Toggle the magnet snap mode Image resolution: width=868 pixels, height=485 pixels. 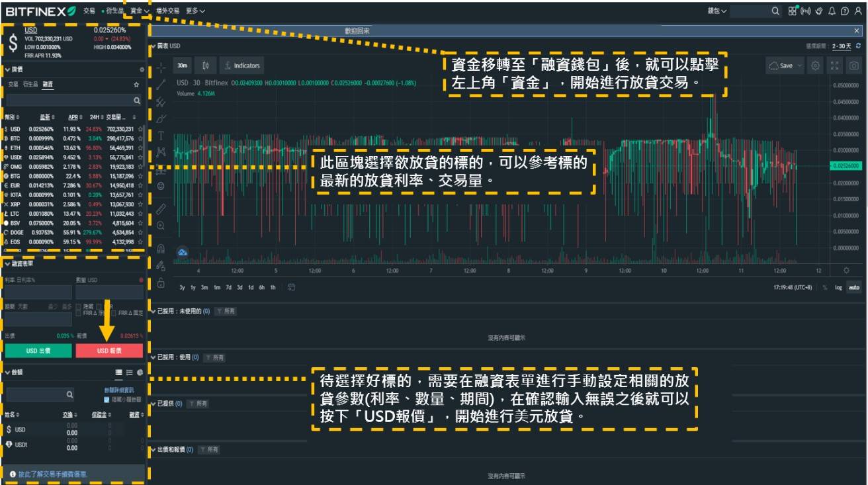tap(161, 249)
